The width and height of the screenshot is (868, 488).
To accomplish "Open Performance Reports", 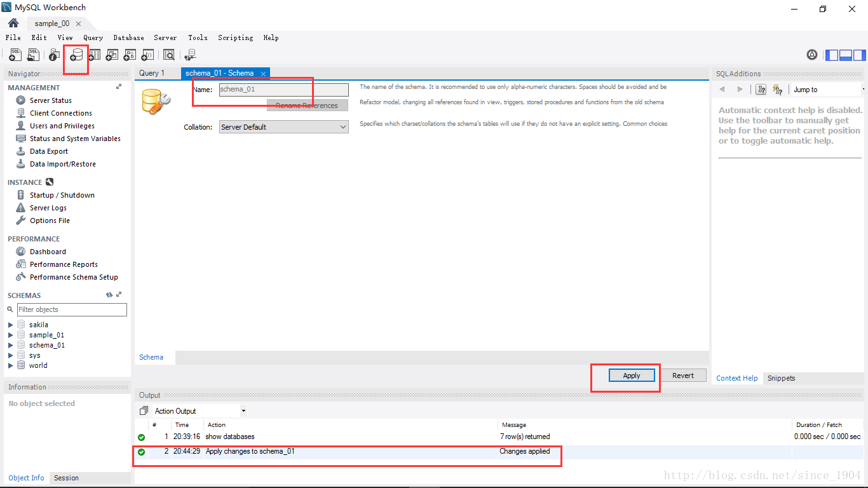I will [x=64, y=264].
